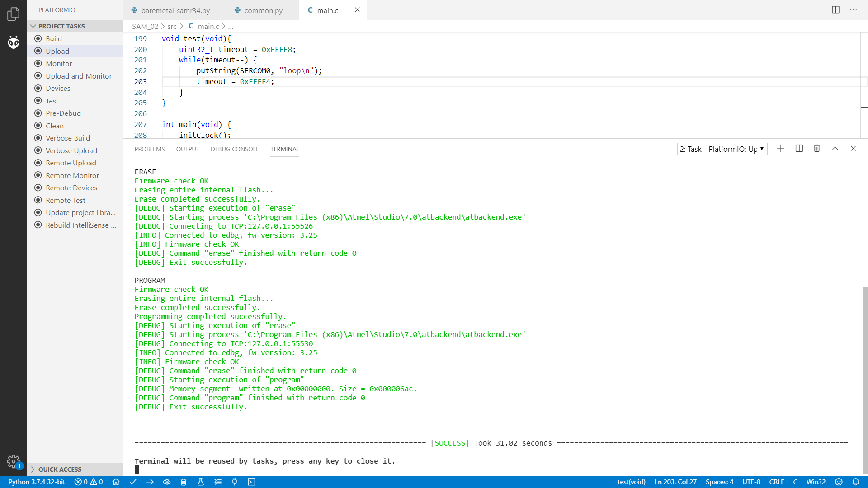Image resolution: width=868 pixels, height=488 pixels.
Task: Open the Explorer view in activity bar
Action: tap(14, 14)
